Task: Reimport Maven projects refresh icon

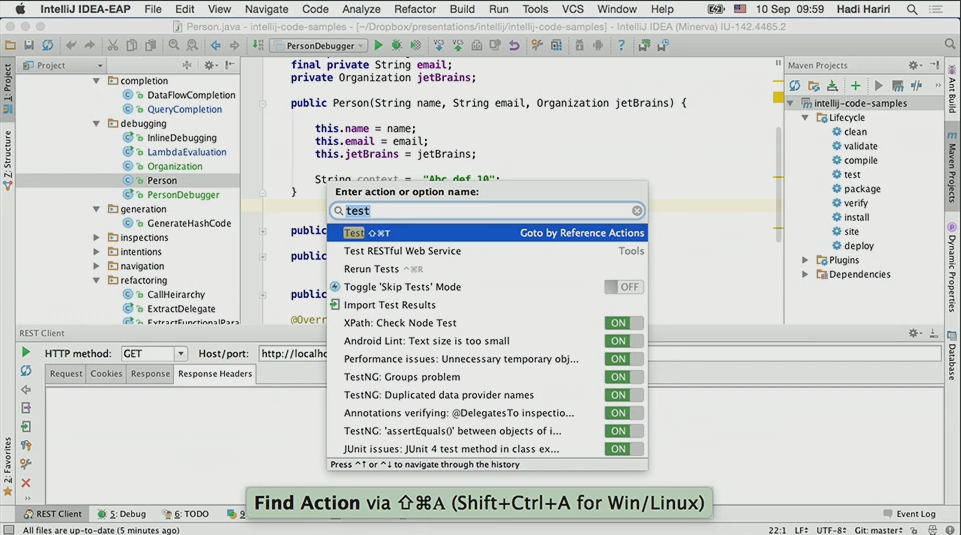Action: coord(795,86)
